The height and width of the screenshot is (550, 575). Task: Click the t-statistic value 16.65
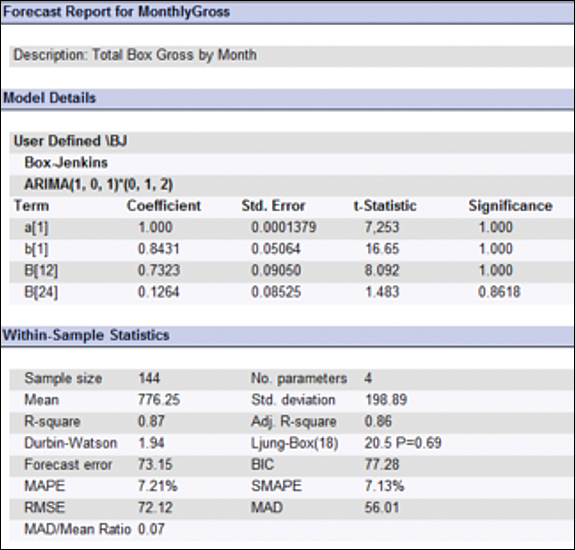click(x=382, y=249)
